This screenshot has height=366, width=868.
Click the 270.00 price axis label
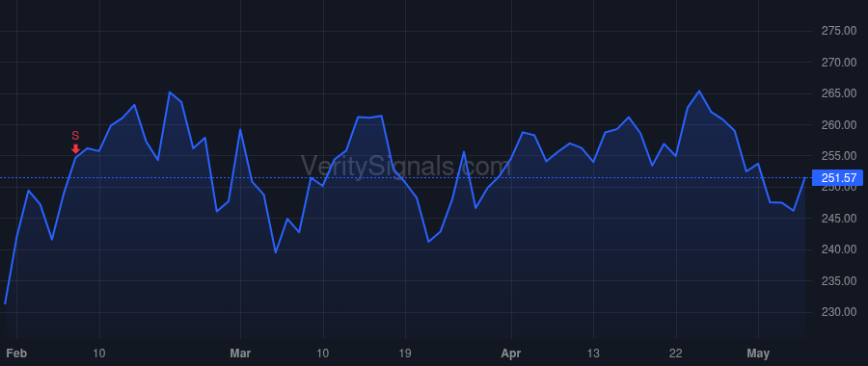839,63
